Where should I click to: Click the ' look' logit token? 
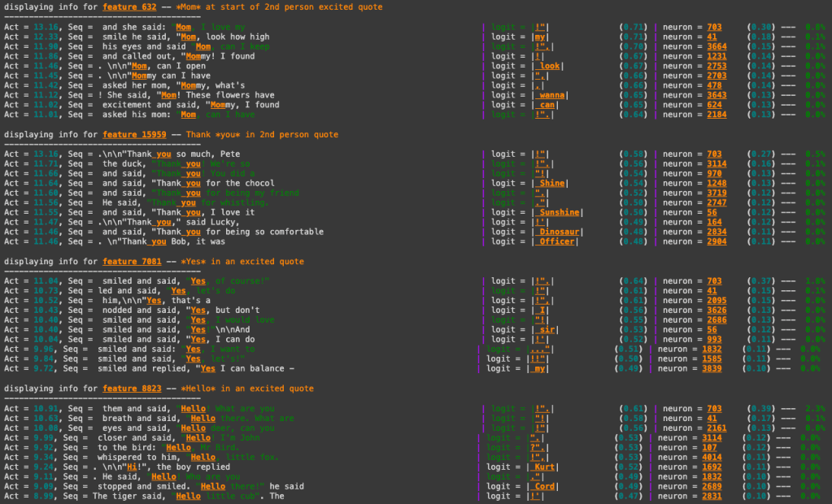point(547,66)
